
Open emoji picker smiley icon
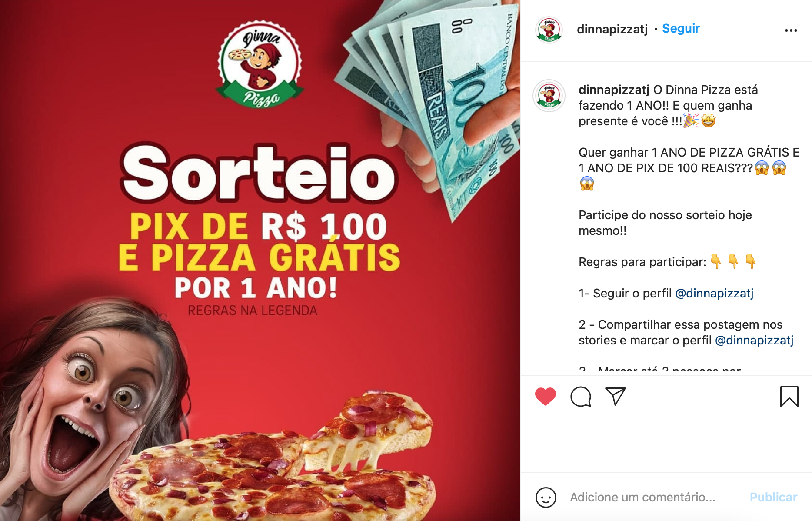(546, 497)
